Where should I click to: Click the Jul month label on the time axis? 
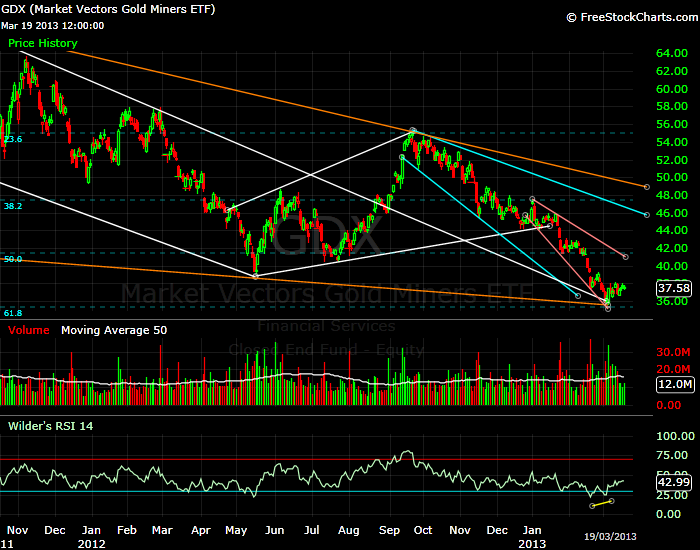pyautogui.click(x=312, y=530)
